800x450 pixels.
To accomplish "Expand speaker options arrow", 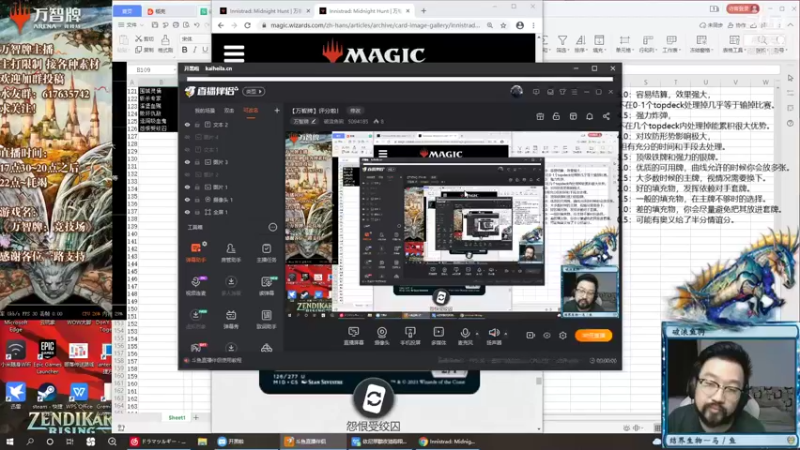I will coord(506,334).
